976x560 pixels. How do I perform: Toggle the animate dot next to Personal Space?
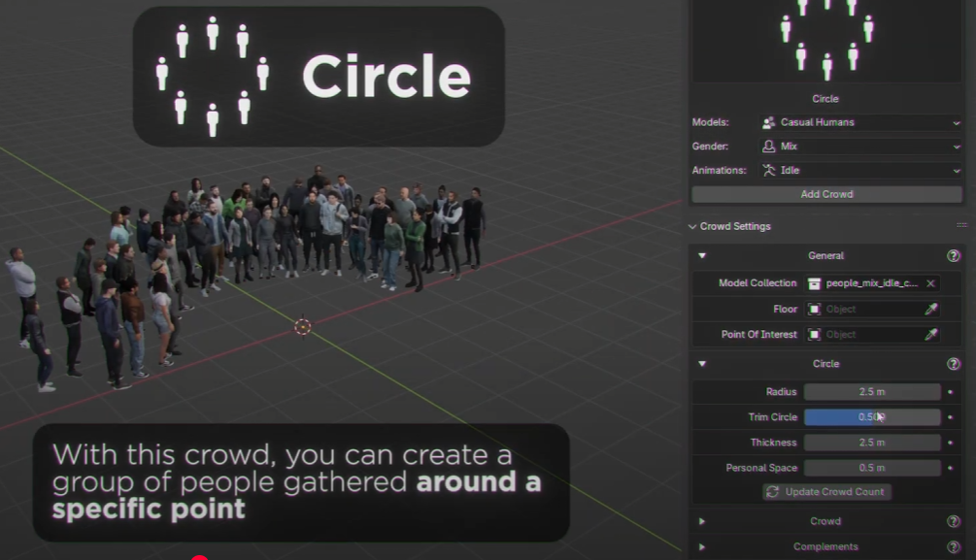[951, 468]
